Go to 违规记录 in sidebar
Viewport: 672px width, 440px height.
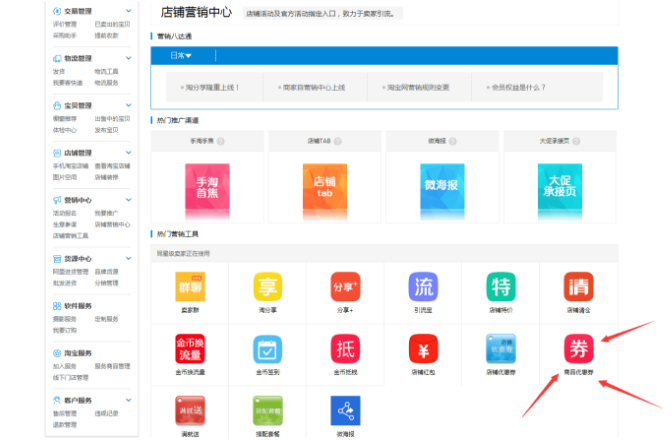click(106, 413)
